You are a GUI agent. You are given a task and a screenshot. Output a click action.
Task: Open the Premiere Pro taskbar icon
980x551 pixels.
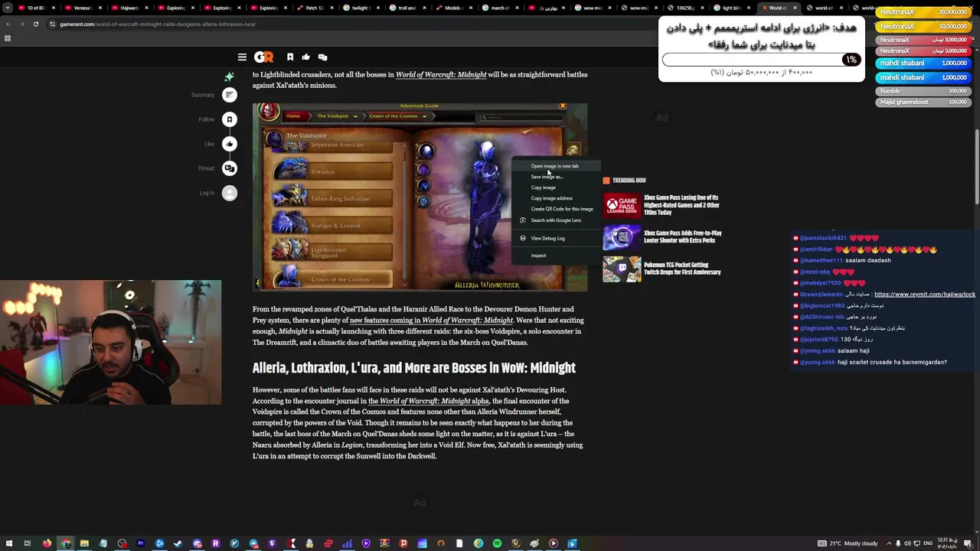[x=141, y=543]
